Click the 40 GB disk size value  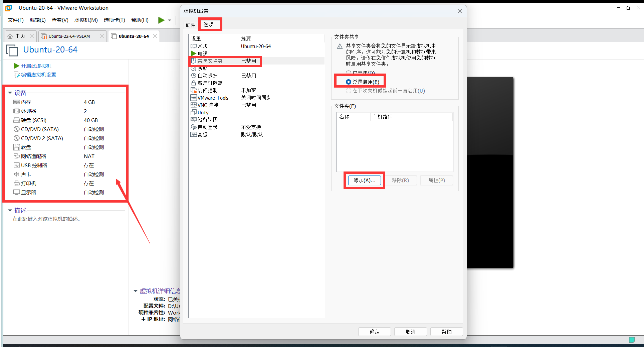pyautogui.click(x=91, y=120)
